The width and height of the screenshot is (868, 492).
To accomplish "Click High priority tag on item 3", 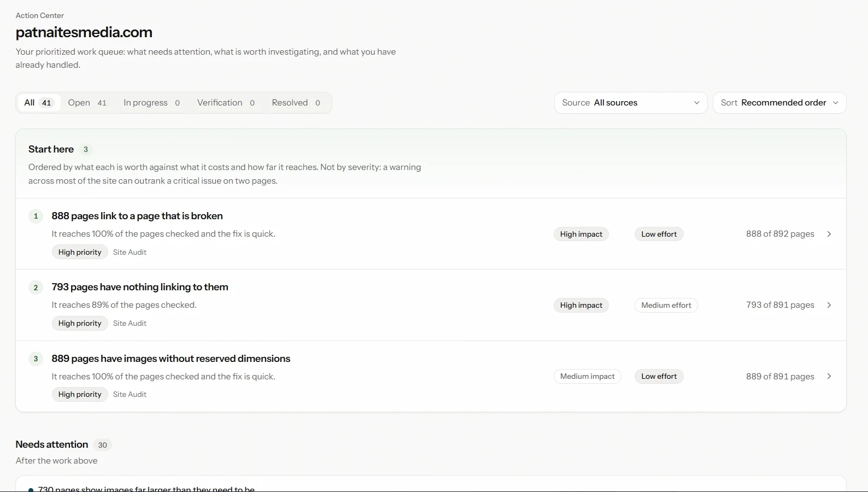I will pyautogui.click(x=80, y=394).
